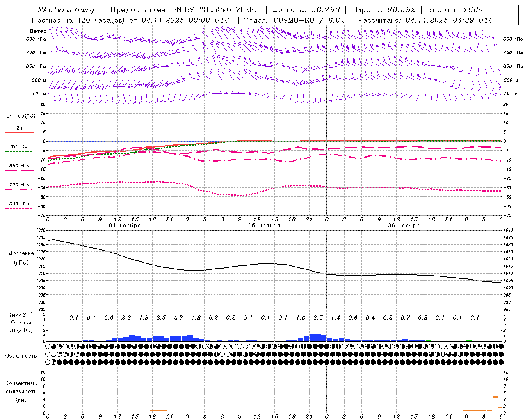Click the '700 гПа' temperature legend entry

[x=19, y=185]
